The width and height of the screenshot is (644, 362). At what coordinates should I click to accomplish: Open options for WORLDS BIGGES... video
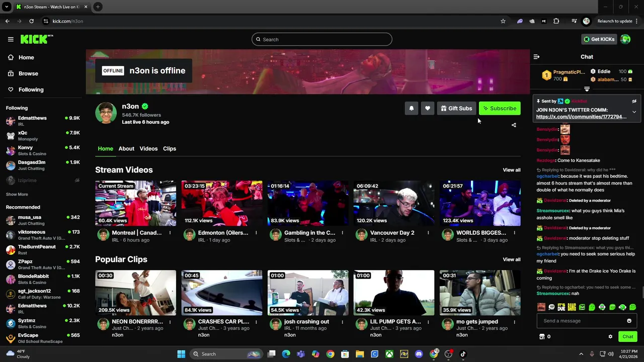pos(514,233)
